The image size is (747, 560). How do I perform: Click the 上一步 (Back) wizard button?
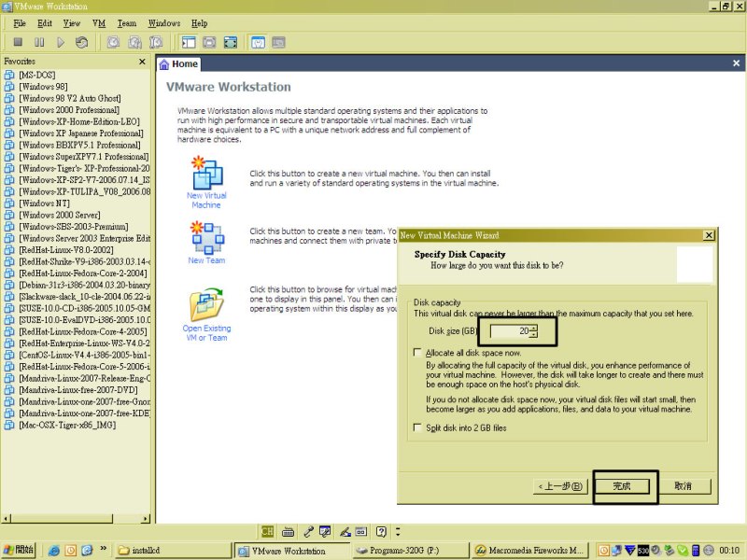(560, 486)
